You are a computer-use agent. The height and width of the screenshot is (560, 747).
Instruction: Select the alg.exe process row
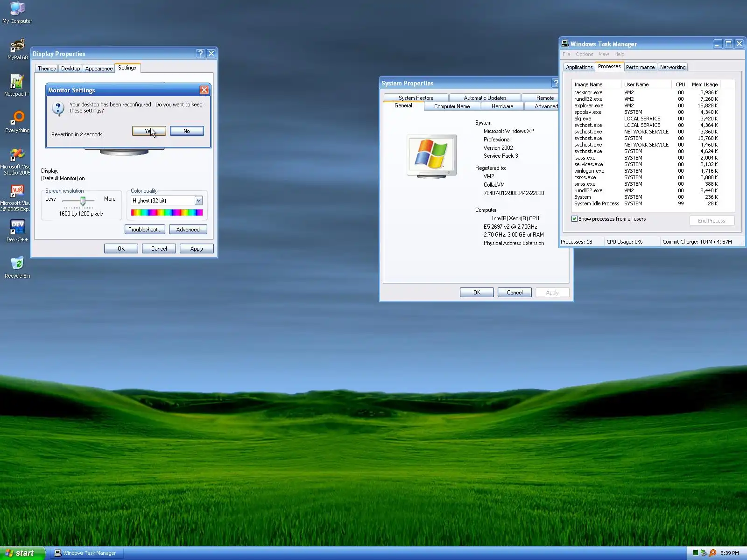pyautogui.click(x=646, y=119)
